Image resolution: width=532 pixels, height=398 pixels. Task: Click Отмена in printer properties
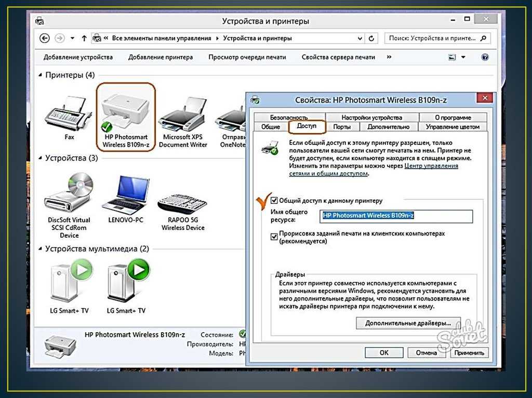(x=427, y=352)
